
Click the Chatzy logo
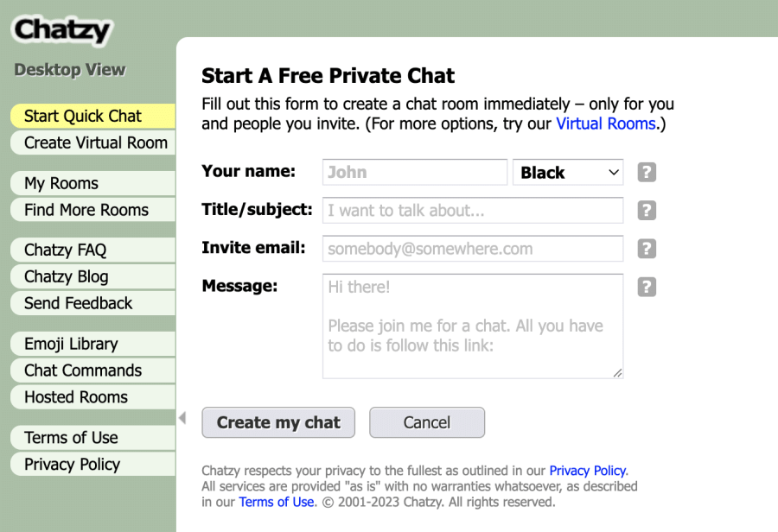[x=61, y=29]
